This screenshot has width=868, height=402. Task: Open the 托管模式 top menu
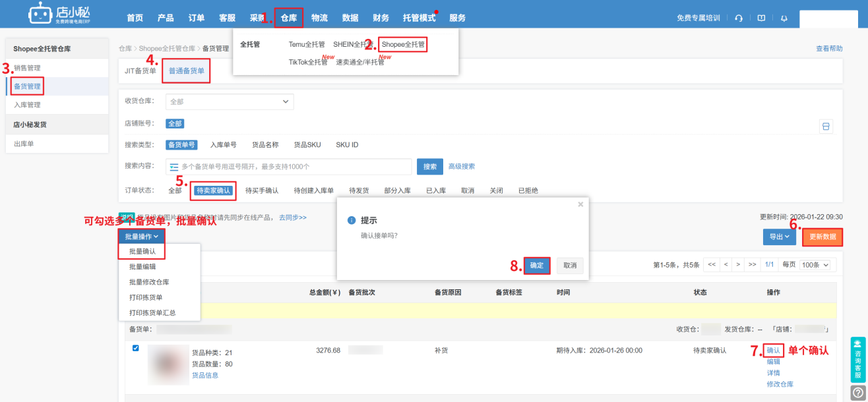419,18
